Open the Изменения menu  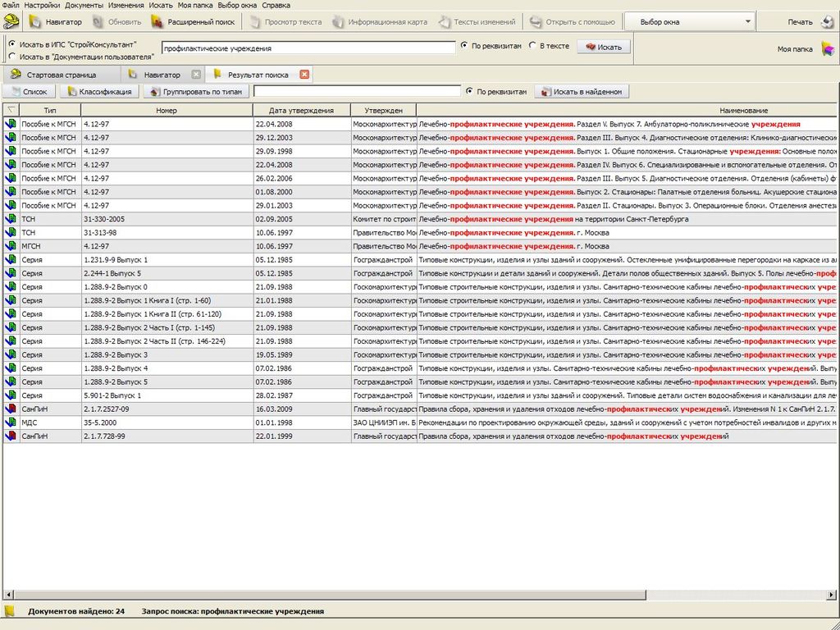click(126, 6)
